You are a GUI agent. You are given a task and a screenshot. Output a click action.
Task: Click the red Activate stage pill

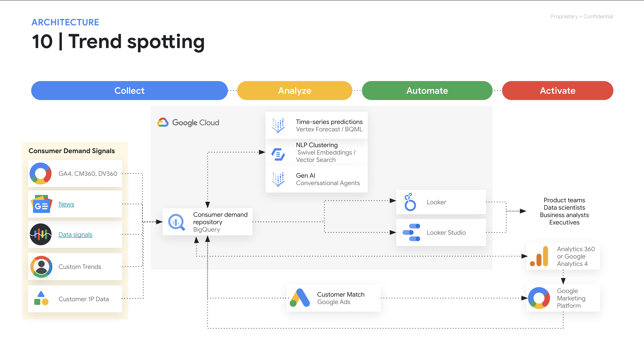(x=558, y=91)
